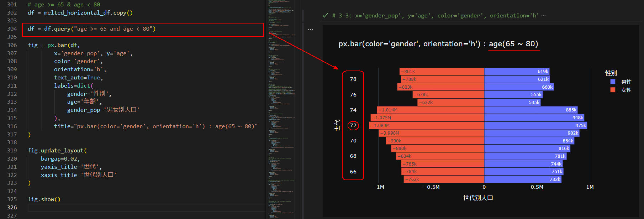Click the 性別 legend title
This screenshot has height=219, width=644.
[611, 73]
